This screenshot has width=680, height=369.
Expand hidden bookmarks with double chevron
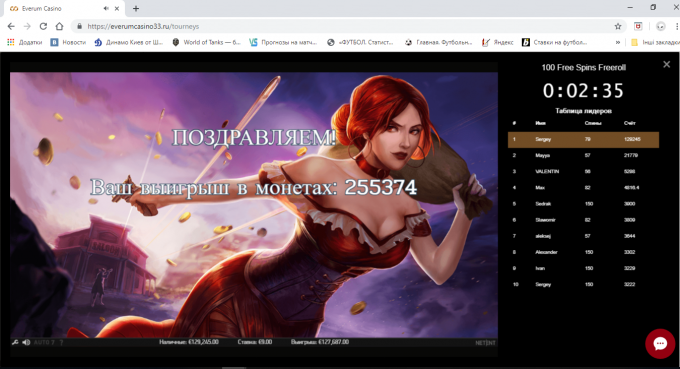[x=618, y=42]
